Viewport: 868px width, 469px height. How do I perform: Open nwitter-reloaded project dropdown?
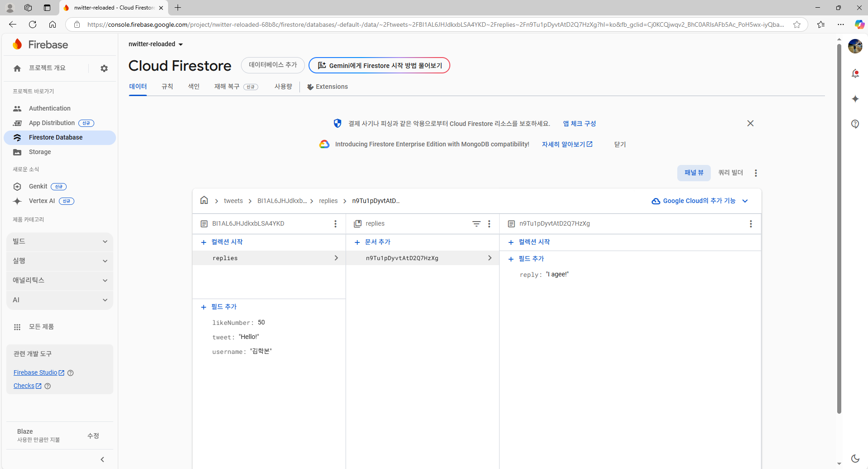coord(155,44)
